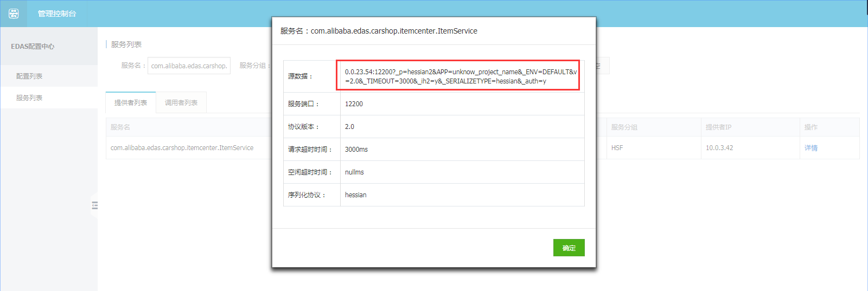Screen dimensions: 868x291
Task: Click the 协议版本： label cell
Action: (x=312, y=127)
